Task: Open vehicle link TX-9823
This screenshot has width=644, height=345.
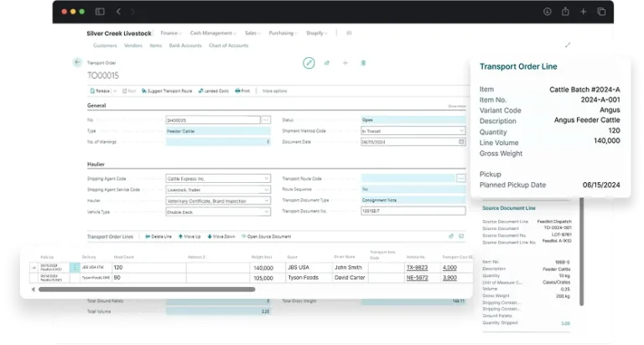Action: (x=417, y=267)
